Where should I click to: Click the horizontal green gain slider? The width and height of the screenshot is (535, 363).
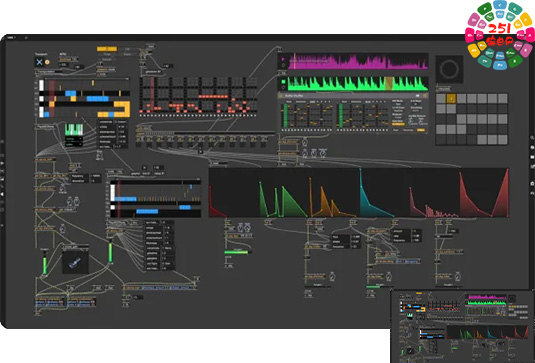tap(238, 252)
